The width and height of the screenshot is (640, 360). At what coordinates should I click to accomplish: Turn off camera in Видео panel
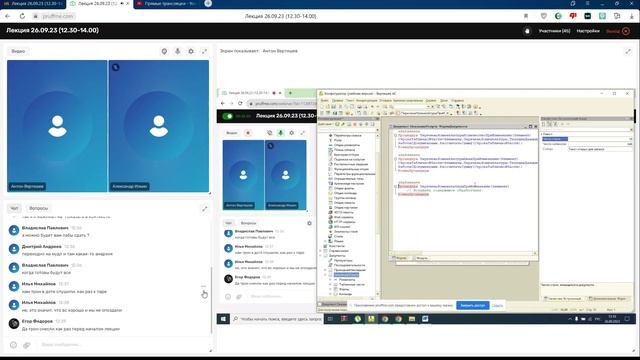pyautogui.click(x=164, y=51)
